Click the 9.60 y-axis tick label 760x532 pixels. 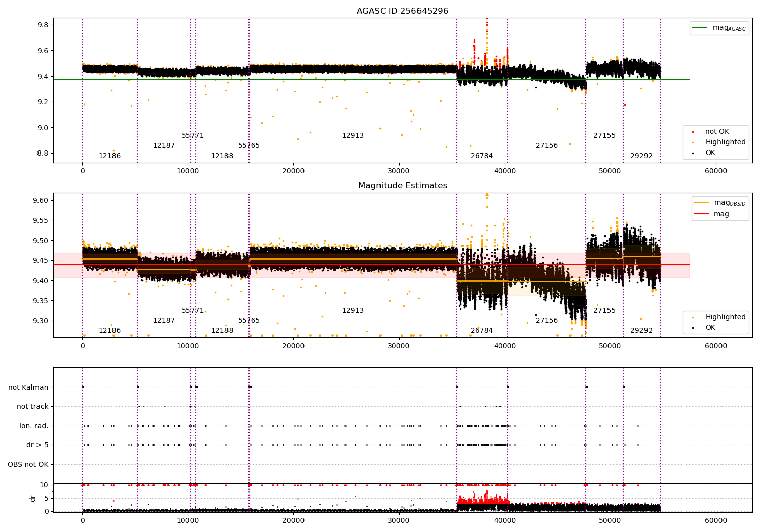point(42,201)
